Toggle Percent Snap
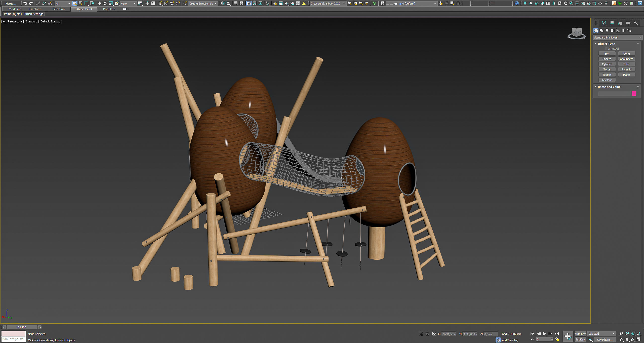This screenshot has width=644, height=343. (x=172, y=3)
